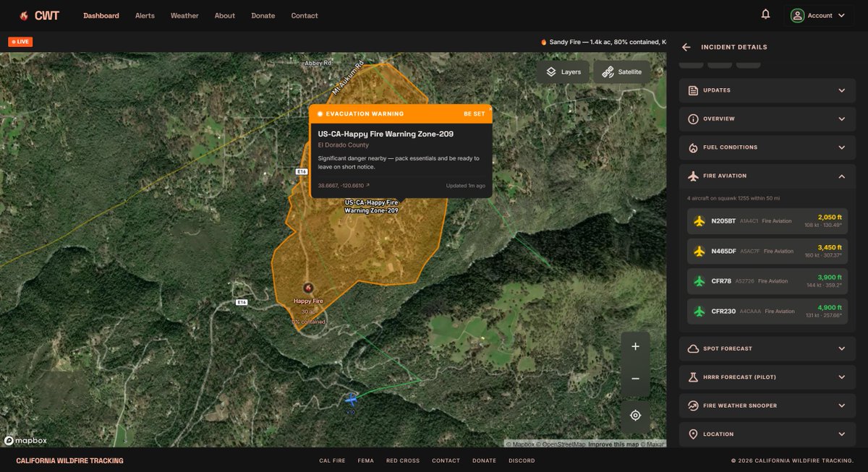Viewport: 868px width, 472px height.
Task: Click the 4,900 ft altitude value
Action: [830, 307]
